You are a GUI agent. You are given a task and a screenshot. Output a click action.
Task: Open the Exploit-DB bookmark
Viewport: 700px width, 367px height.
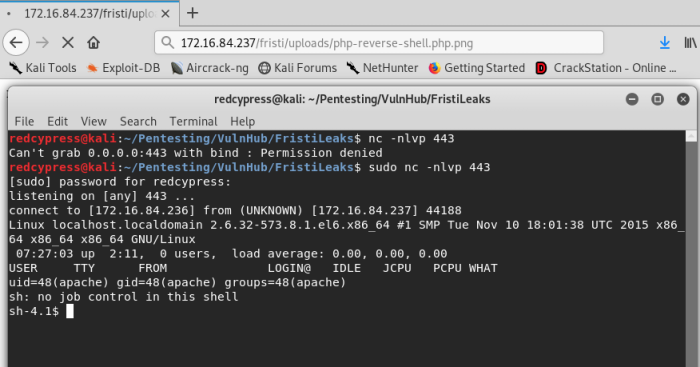123,68
